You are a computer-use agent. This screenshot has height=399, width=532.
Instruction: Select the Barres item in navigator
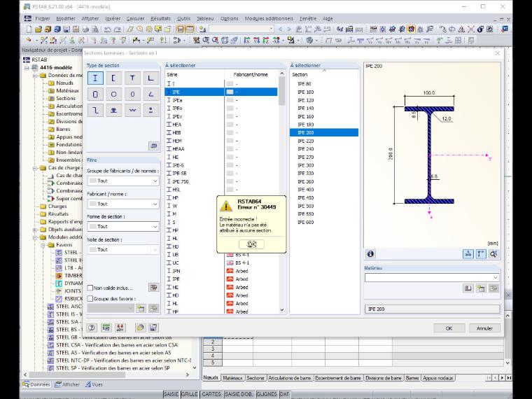63,129
